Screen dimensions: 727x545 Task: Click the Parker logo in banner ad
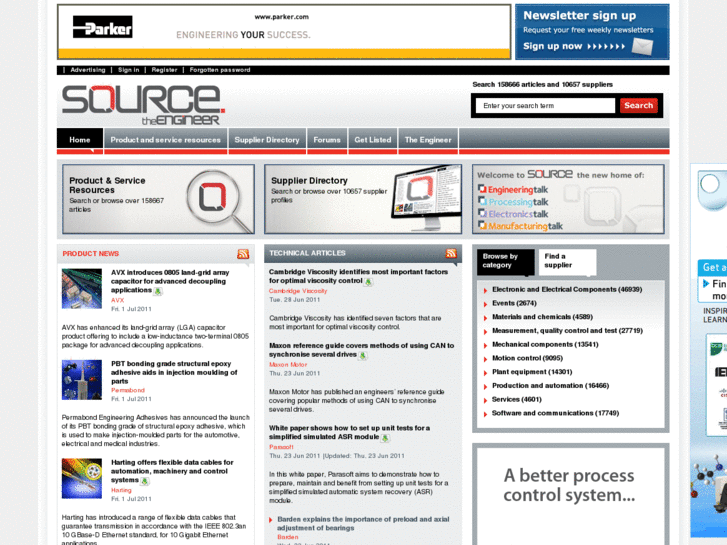click(x=102, y=27)
